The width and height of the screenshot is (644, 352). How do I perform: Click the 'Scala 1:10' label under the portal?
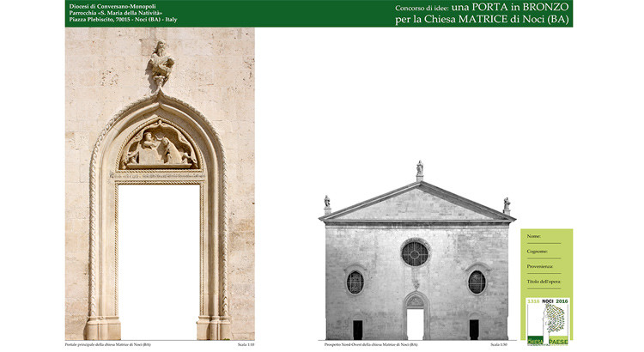point(246,344)
